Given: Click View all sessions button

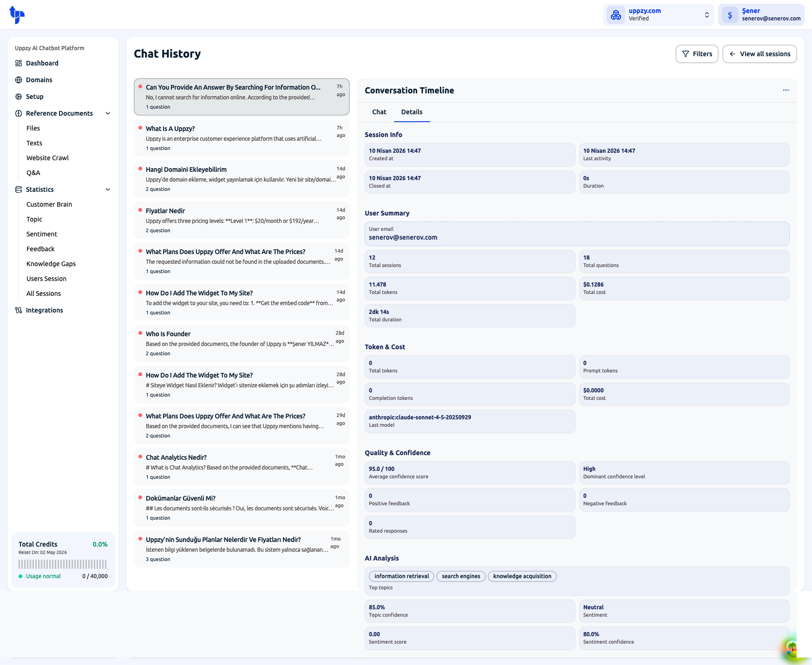Looking at the screenshot, I should tap(760, 54).
